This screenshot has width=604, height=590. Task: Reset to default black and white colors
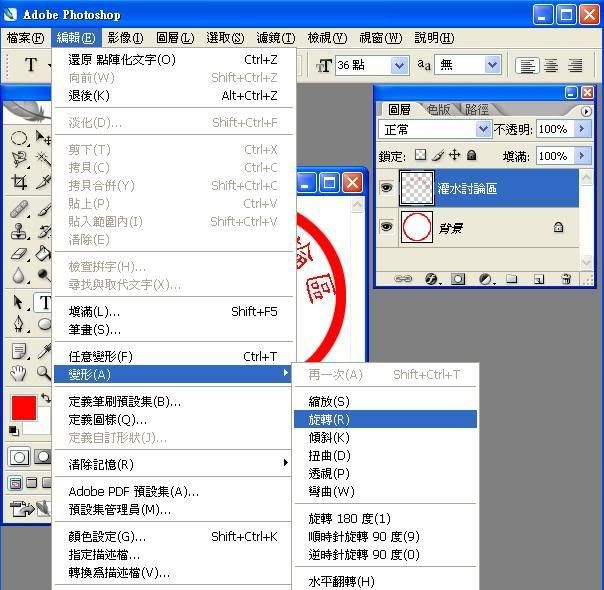pyautogui.click(x=14, y=430)
